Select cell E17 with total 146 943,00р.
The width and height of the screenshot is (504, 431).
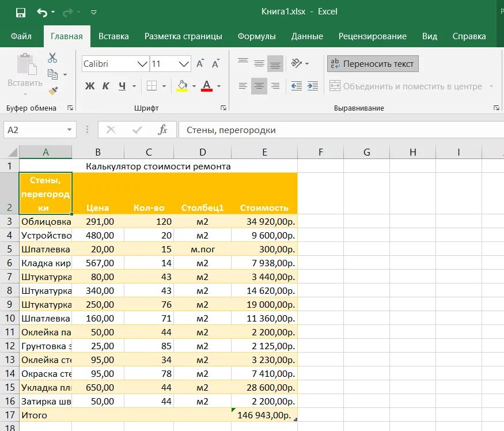[x=264, y=415]
